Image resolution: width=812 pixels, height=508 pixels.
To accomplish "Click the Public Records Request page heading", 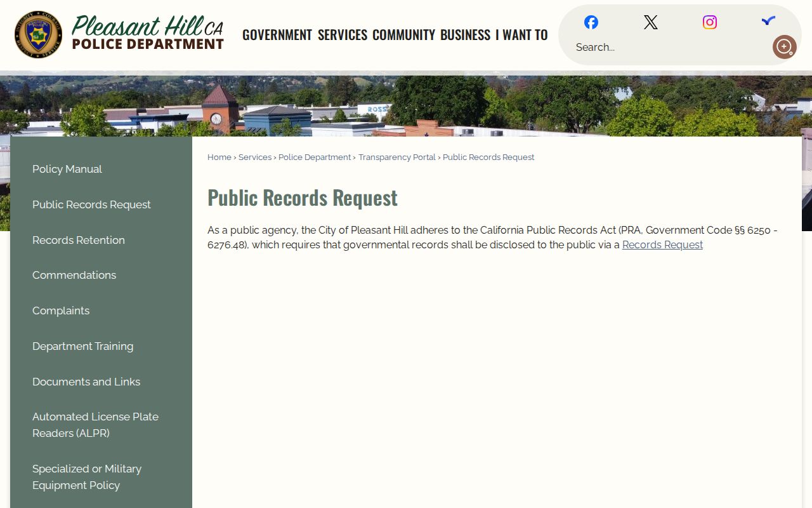I will tap(303, 197).
